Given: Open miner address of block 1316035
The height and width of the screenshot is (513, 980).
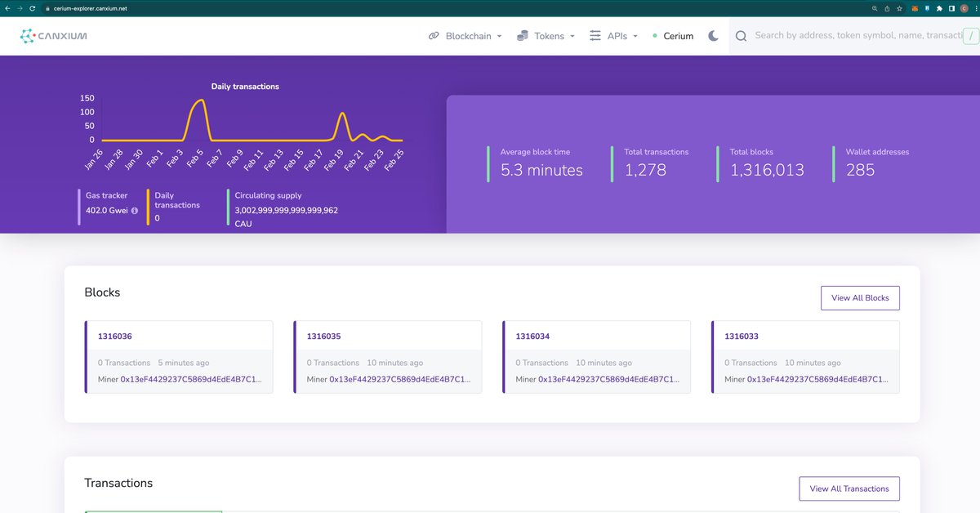Looking at the screenshot, I should coord(400,379).
